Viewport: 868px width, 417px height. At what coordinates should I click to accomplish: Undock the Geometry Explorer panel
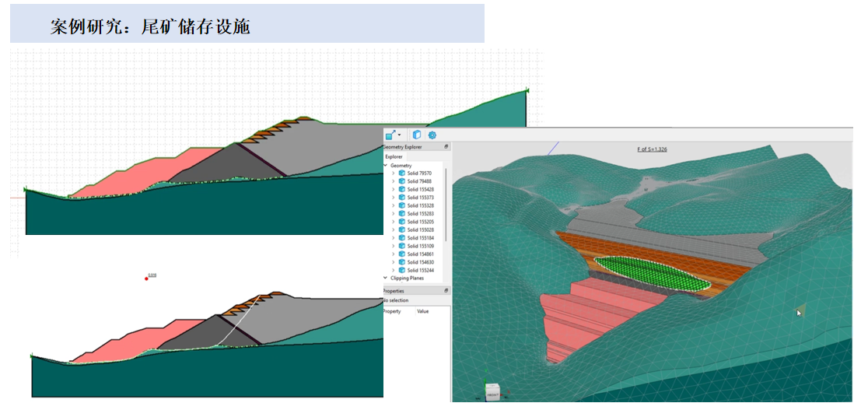446,146
